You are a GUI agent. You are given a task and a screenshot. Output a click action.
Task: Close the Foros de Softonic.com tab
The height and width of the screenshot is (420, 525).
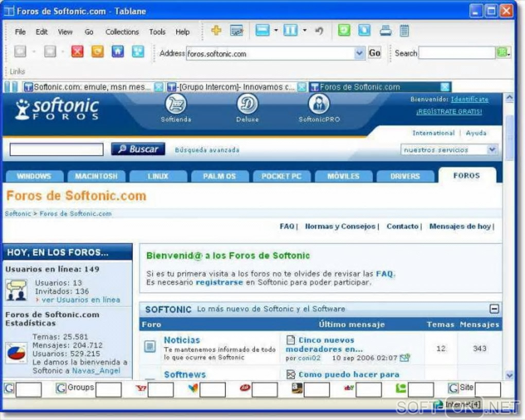point(445,87)
